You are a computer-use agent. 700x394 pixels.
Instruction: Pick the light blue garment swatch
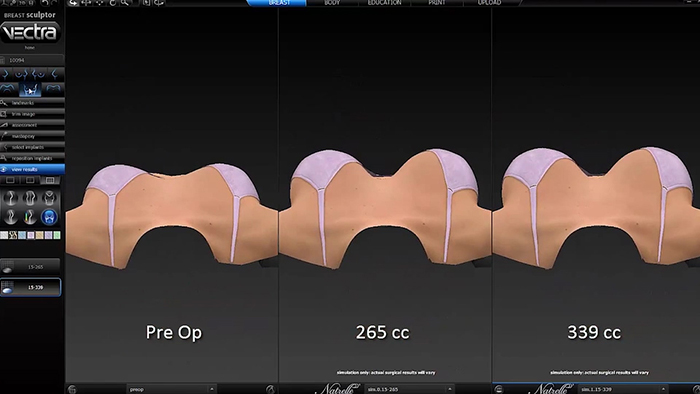pos(22,235)
